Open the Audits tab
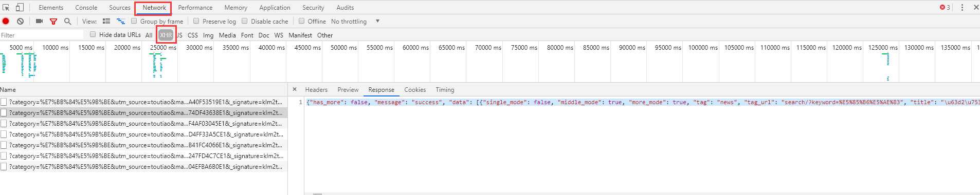980x195 pixels. click(x=345, y=8)
